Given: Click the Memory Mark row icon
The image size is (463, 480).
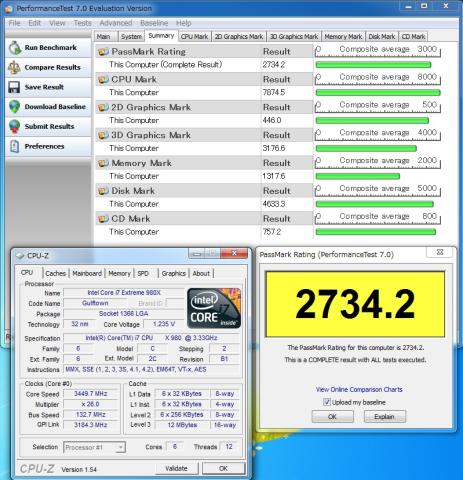Looking at the screenshot, I should pyautogui.click(x=103, y=163).
